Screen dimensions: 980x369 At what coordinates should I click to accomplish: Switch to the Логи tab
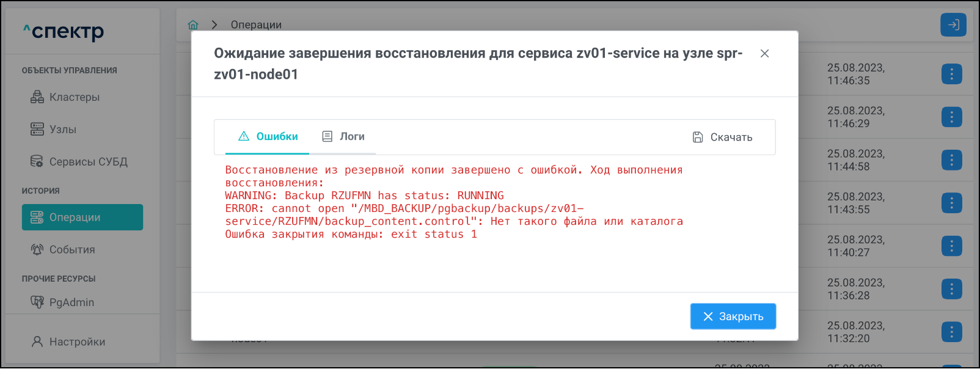[x=343, y=136]
